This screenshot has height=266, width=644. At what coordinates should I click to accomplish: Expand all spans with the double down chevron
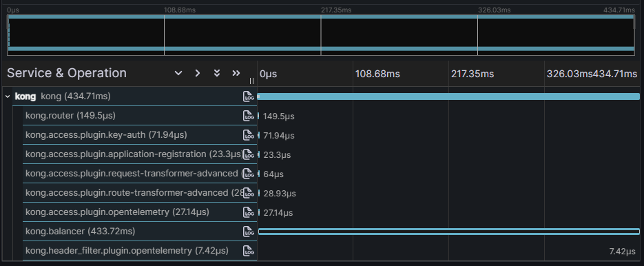pos(217,73)
